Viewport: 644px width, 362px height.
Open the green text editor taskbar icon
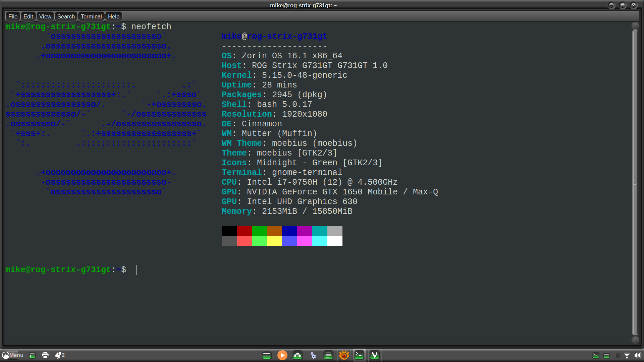[328, 355]
